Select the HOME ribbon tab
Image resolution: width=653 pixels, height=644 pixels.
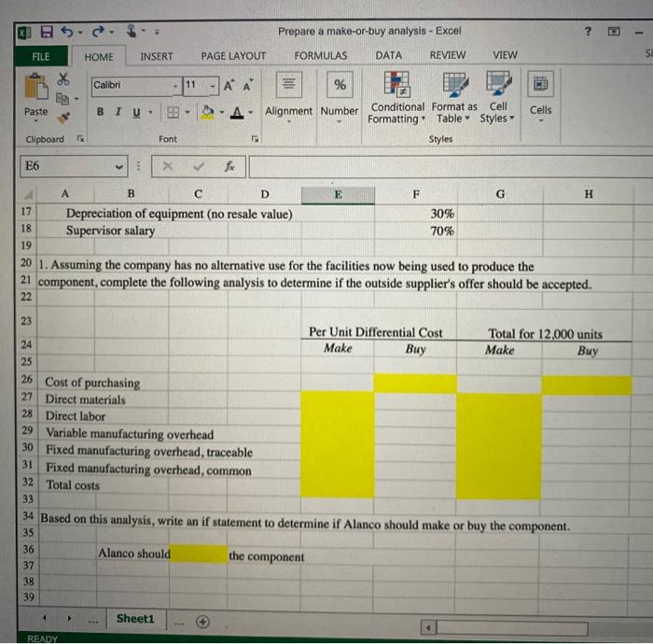pos(99,57)
